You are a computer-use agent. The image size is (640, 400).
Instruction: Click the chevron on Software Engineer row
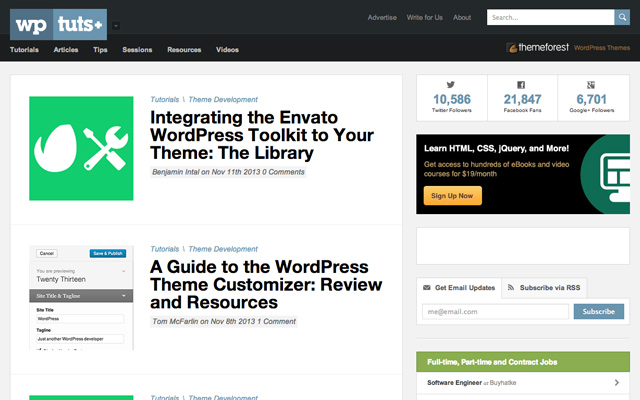click(x=617, y=382)
